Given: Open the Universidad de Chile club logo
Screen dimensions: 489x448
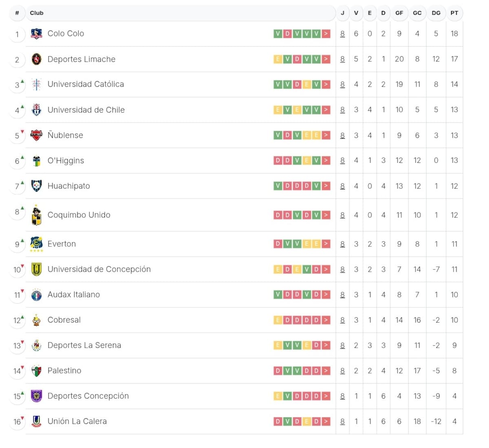Looking at the screenshot, I should coord(37,110).
